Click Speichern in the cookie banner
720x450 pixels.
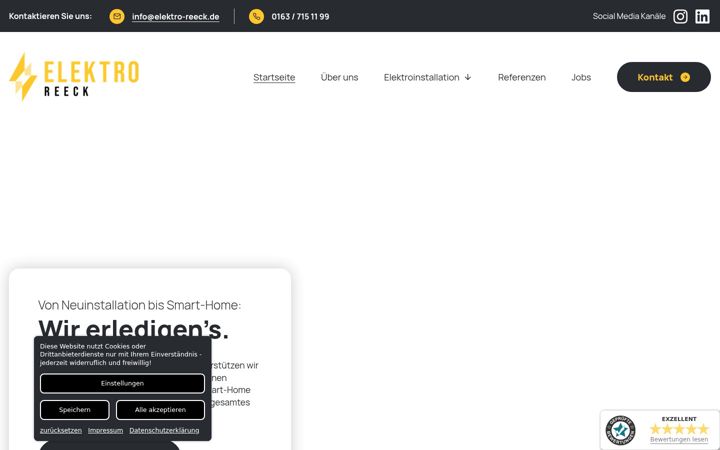coord(74,410)
